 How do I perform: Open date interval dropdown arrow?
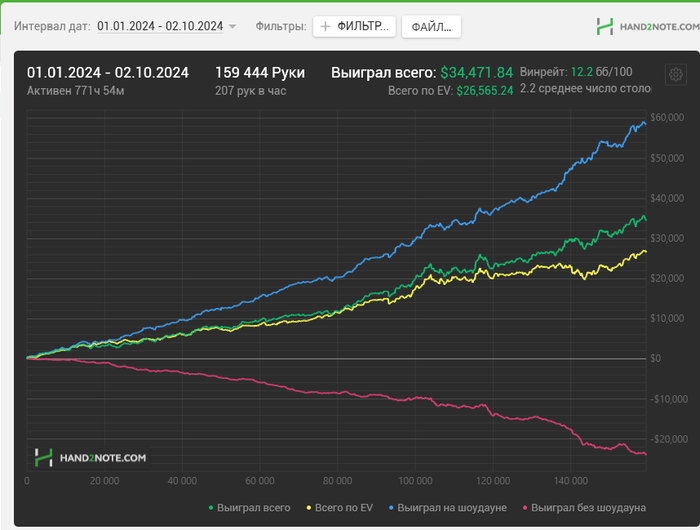[232, 26]
